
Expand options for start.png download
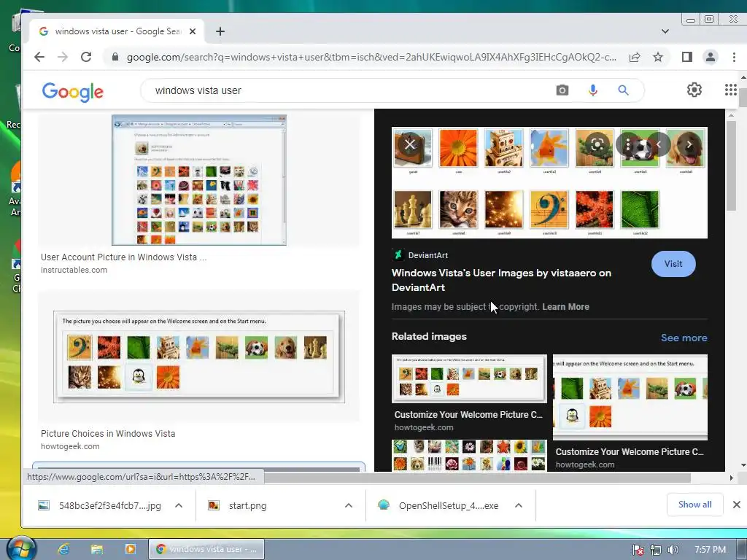click(349, 505)
